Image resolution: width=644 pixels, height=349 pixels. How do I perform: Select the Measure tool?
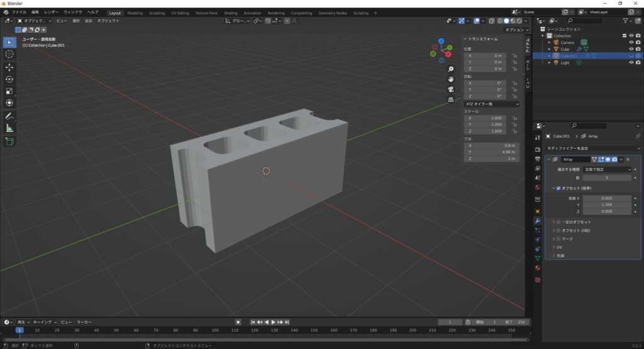9,128
